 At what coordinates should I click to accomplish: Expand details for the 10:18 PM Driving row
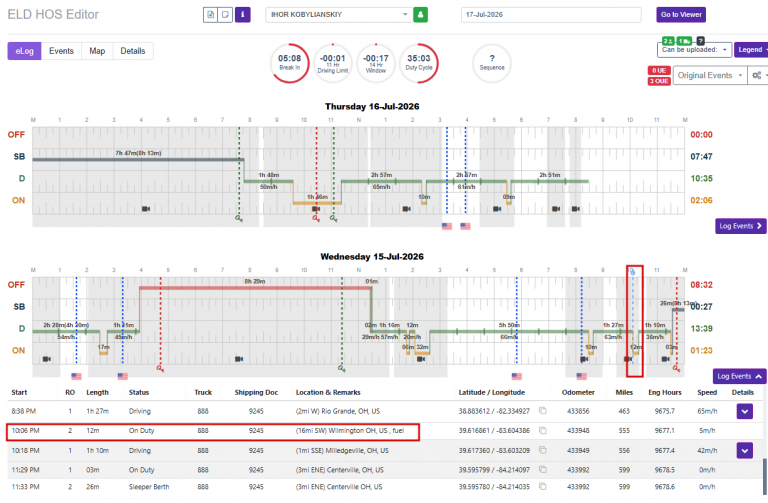click(744, 451)
